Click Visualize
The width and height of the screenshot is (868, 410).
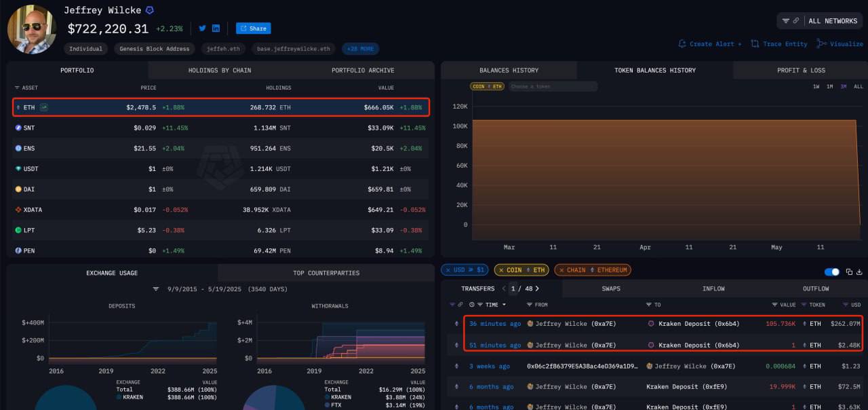(x=840, y=43)
